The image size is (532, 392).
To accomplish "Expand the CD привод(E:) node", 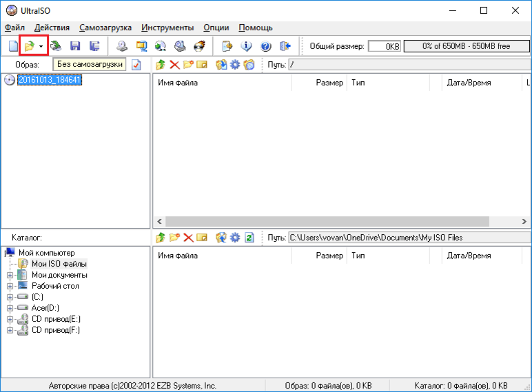I will tap(10, 319).
